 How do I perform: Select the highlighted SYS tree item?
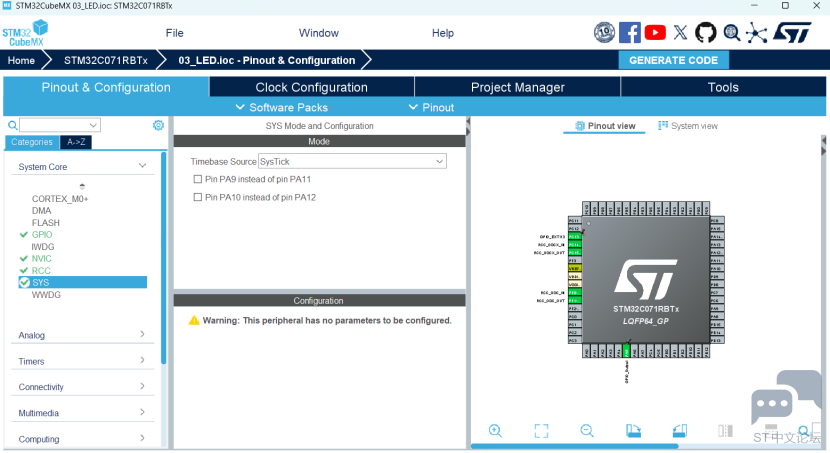pos(83,283)
